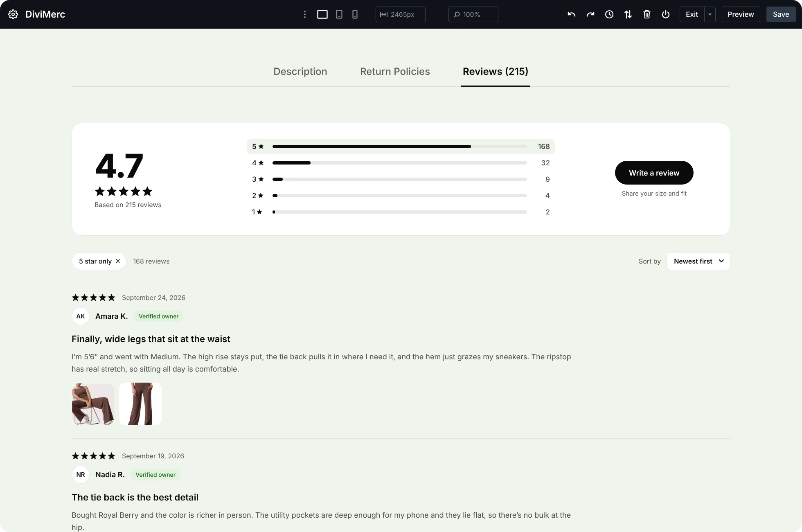Image resolution: width=802 pixels, height=532 pixels.
Task: Filter by the 3 star rating row
Action: (x=401, y=179)
